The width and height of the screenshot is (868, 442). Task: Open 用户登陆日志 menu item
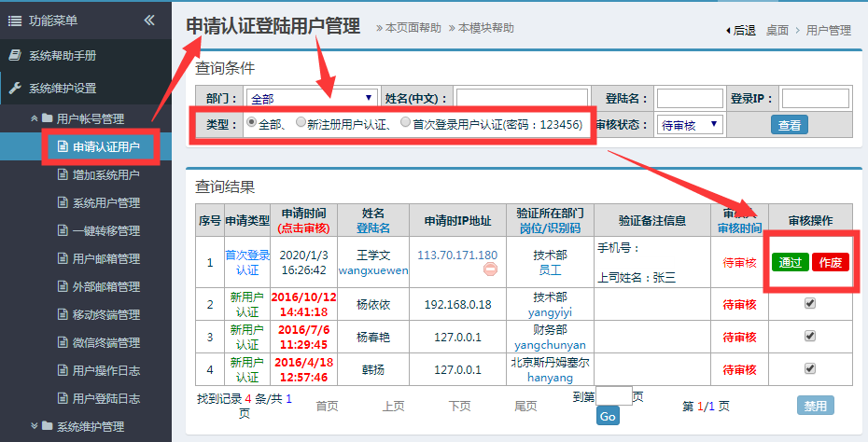click(x=105, y=398)
